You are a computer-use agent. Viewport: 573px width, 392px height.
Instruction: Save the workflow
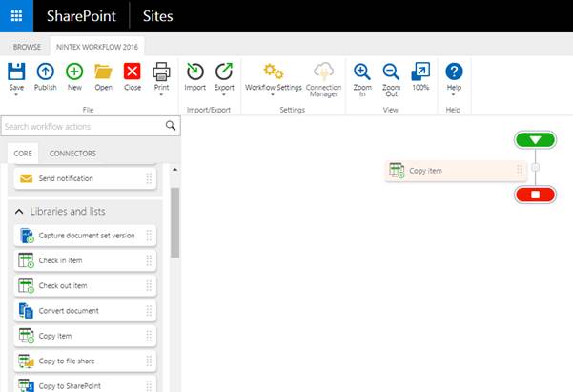(16, 77)
